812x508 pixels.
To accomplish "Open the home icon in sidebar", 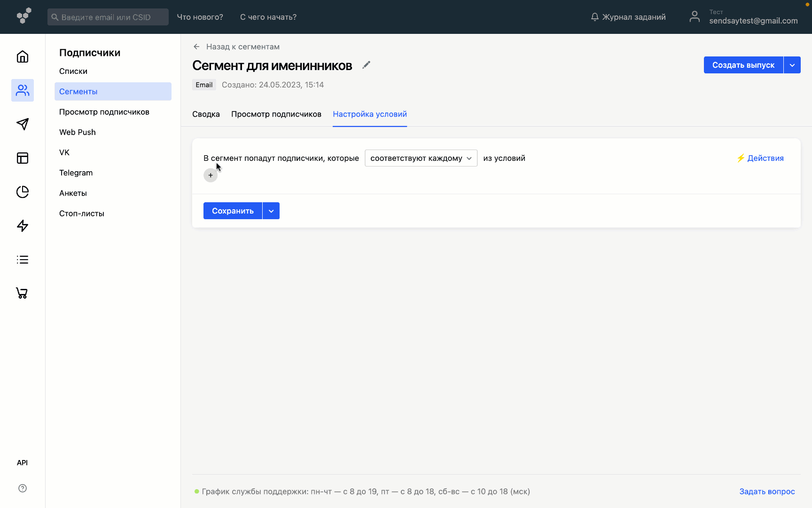I will [x=23, y=57].
